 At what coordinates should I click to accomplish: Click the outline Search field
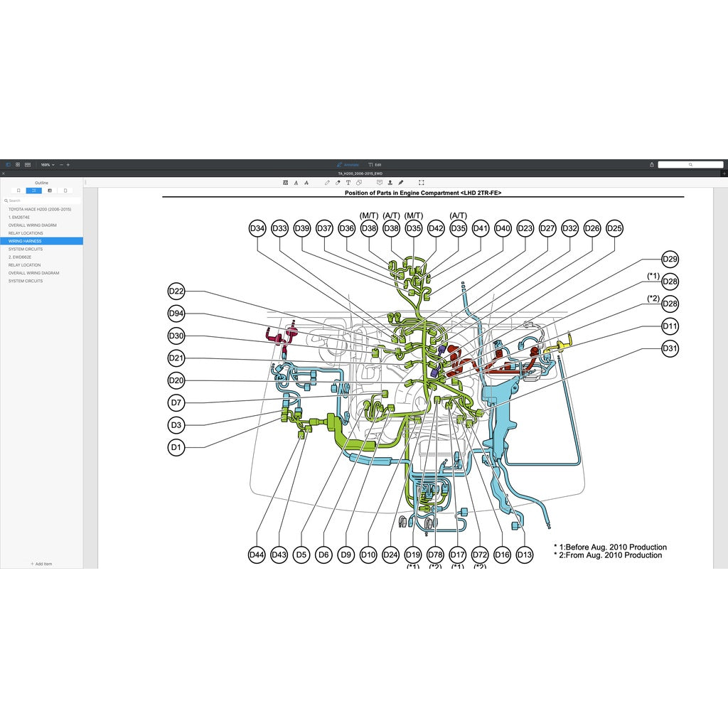point(41,200)
